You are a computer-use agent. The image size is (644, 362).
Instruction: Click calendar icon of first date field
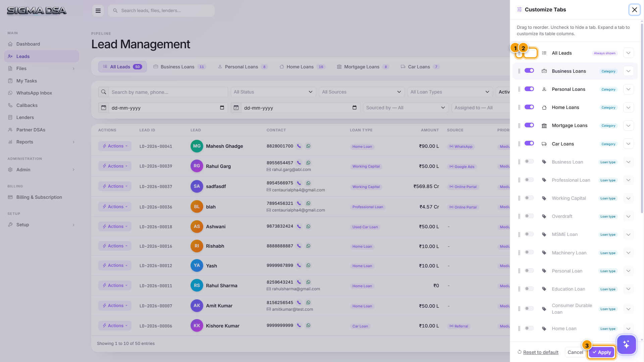tap(104, 108)
